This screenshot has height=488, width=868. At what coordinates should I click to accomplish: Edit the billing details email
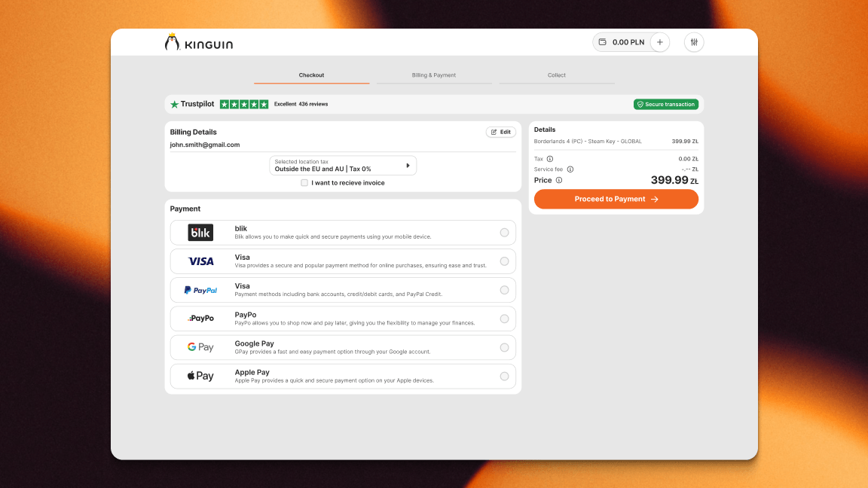500,131
